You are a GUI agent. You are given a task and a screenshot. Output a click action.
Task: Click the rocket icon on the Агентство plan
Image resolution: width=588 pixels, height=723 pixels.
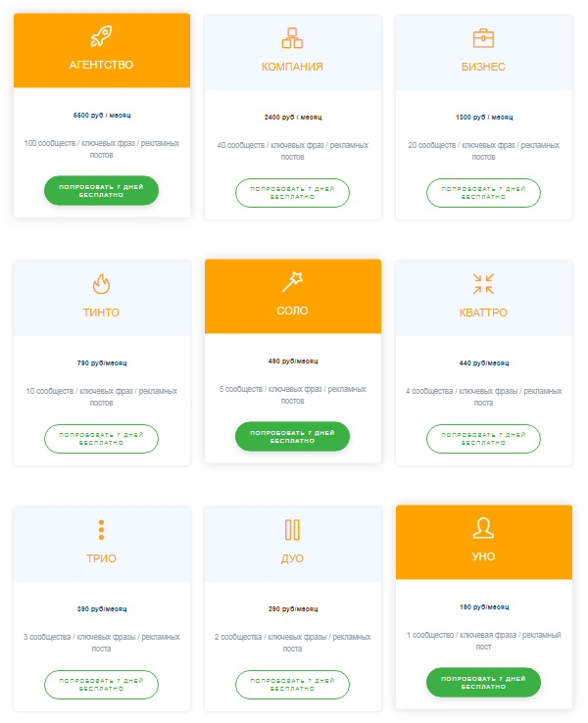coord(101,37)
